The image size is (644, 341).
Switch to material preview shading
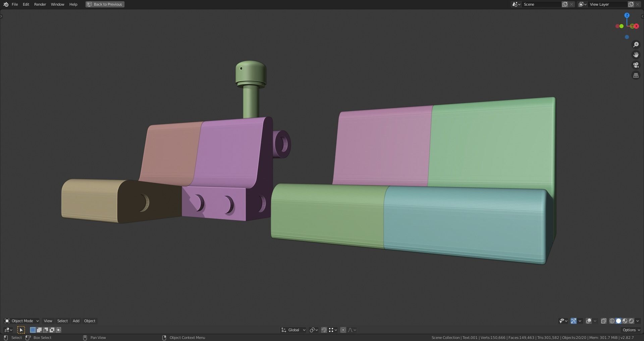(625, 321)
